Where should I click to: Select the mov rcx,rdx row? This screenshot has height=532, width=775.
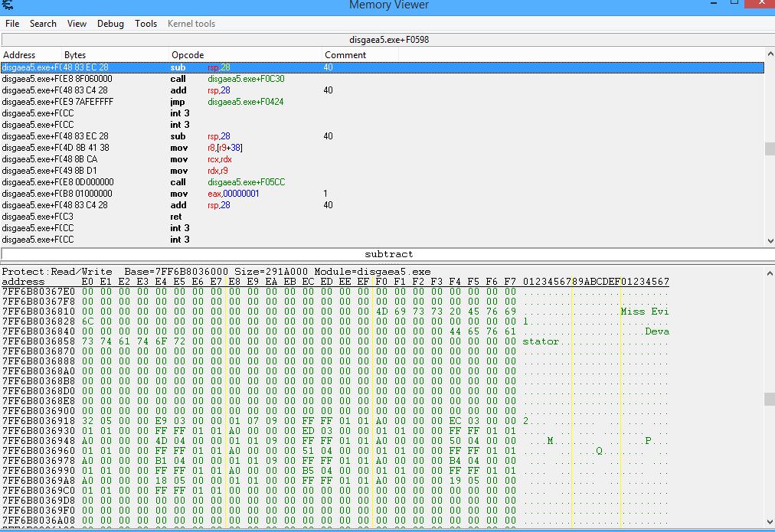click(383, 159)
